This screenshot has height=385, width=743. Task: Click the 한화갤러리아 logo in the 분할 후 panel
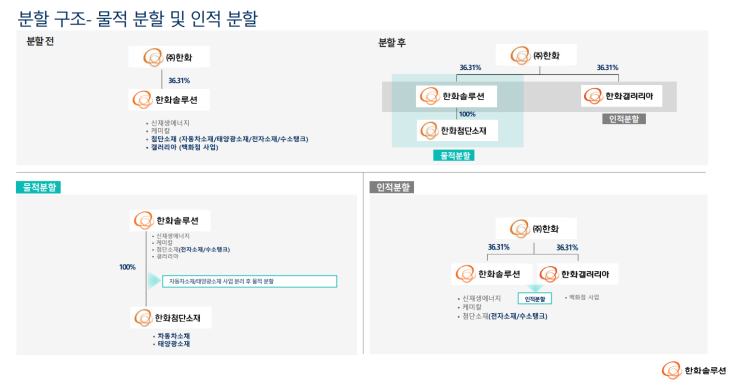[x=621, y=96]
